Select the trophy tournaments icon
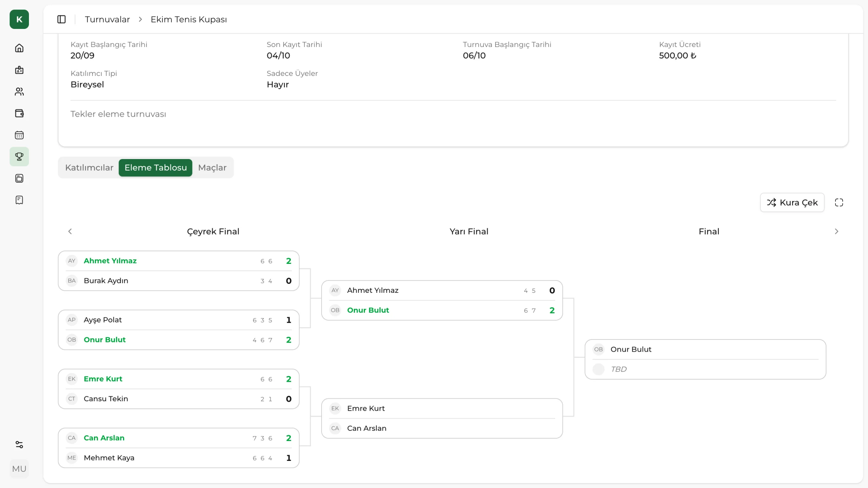 [x=19, y=157]
